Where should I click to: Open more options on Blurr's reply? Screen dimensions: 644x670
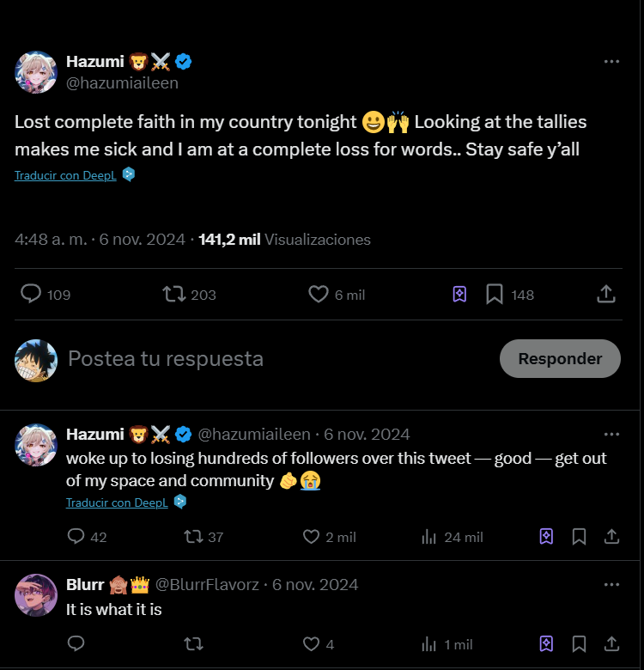coord(611,584)
